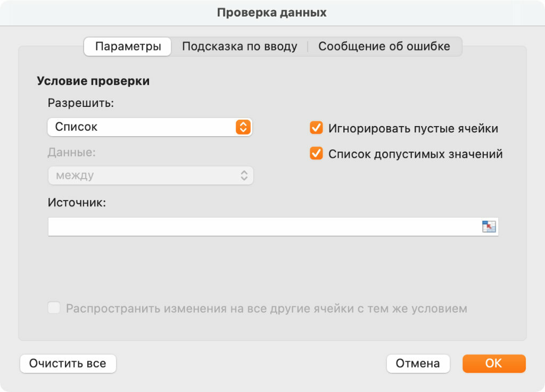Open the disabled Данные dropdown showing между
The image size is (545, 392).
(x=151, y=176)
